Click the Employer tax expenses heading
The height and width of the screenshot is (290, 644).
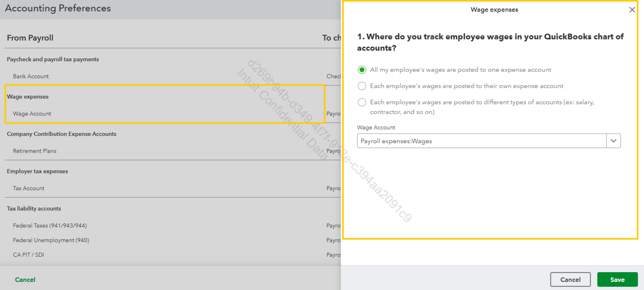37,171
